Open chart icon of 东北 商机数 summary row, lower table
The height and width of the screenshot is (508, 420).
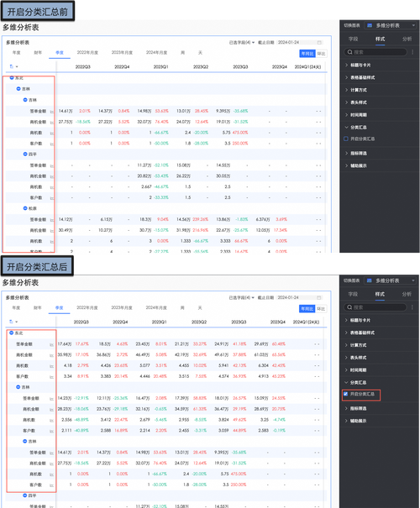[x=51, y=366]
